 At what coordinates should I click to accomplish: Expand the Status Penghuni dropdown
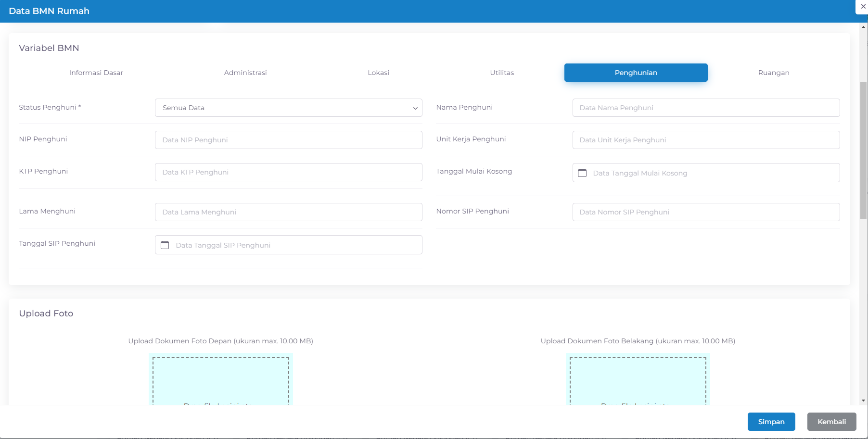[x=289, y=108]
